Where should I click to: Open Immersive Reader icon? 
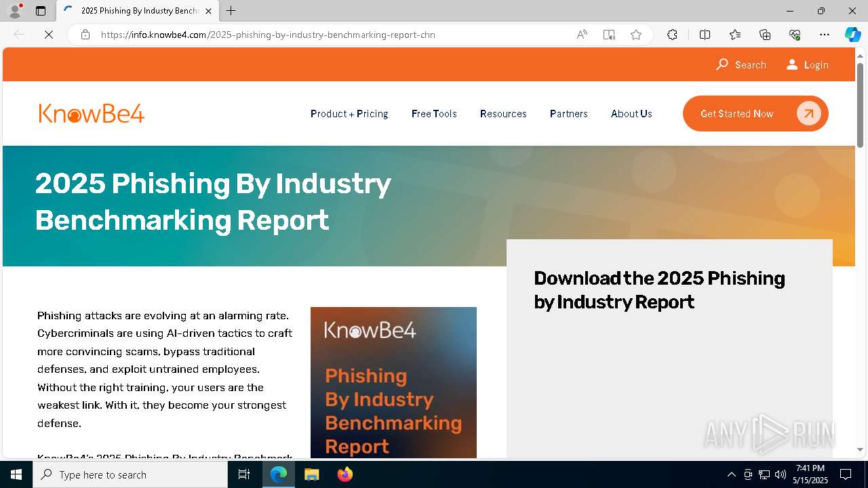[609, 35]
